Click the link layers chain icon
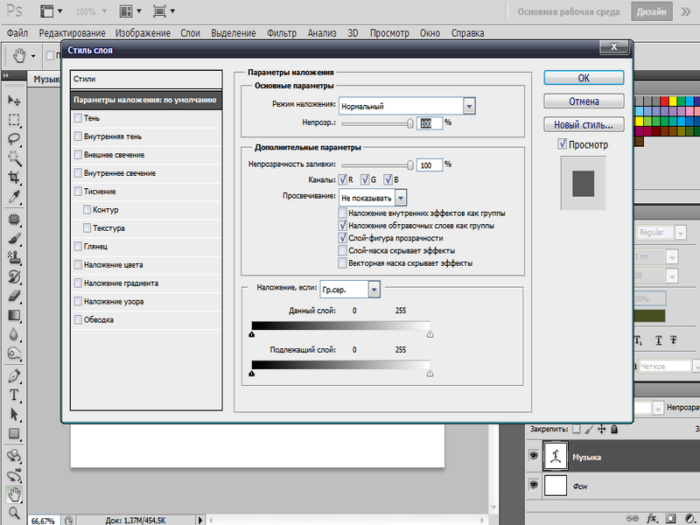The width and height of the screenshot is (700, 525). (x=634, y=518)
